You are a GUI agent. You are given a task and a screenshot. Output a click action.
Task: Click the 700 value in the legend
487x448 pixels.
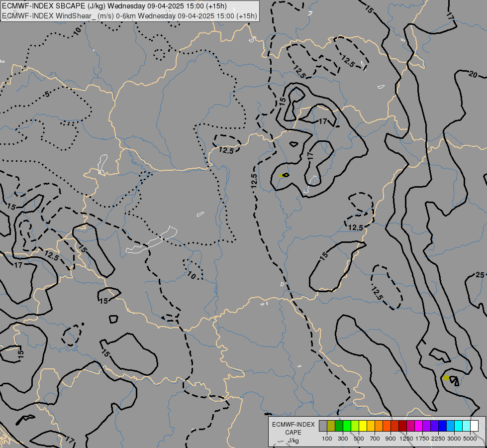coord(375,439)
